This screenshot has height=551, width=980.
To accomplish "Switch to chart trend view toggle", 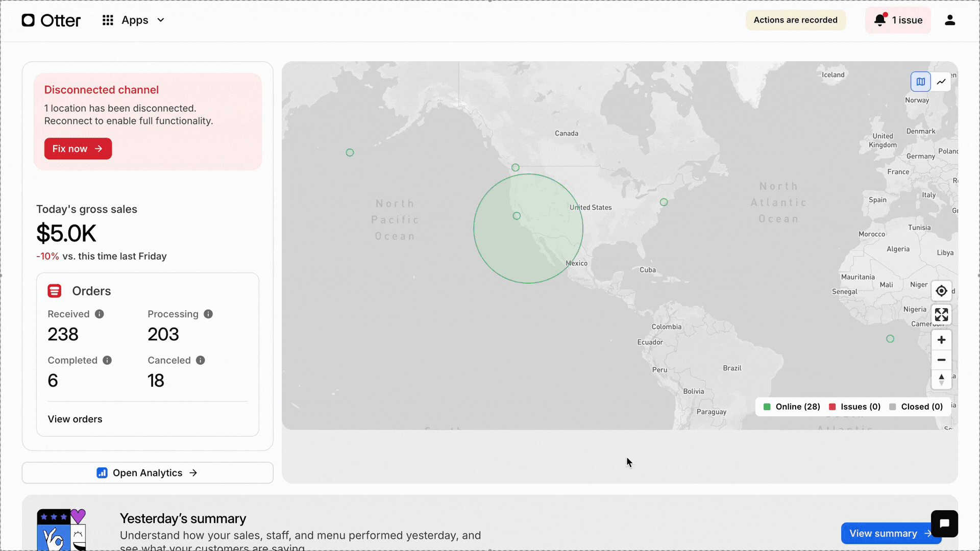I will pos(941,82).
